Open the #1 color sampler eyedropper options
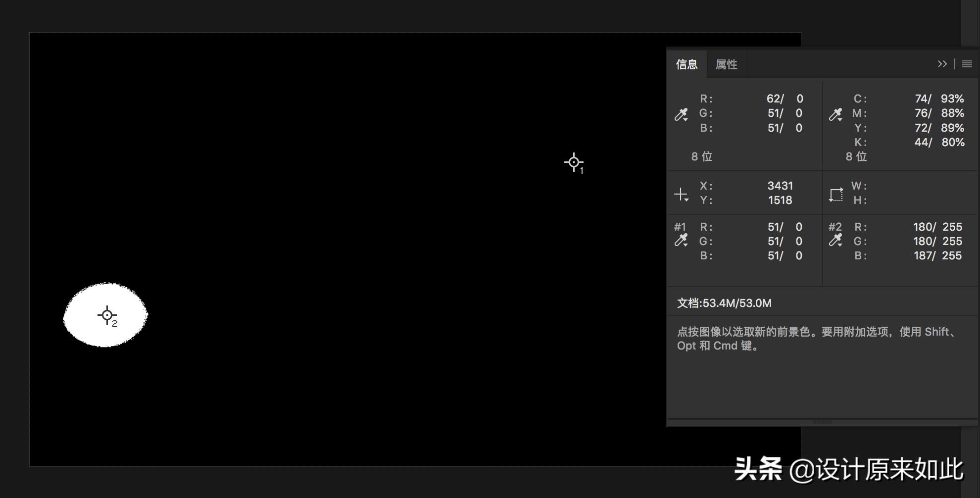 (682, 241)
